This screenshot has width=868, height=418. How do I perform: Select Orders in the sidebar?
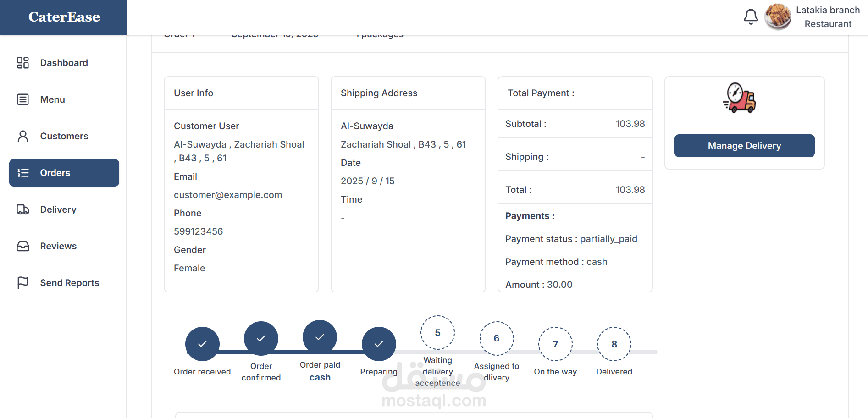click(x=64, y=173)
